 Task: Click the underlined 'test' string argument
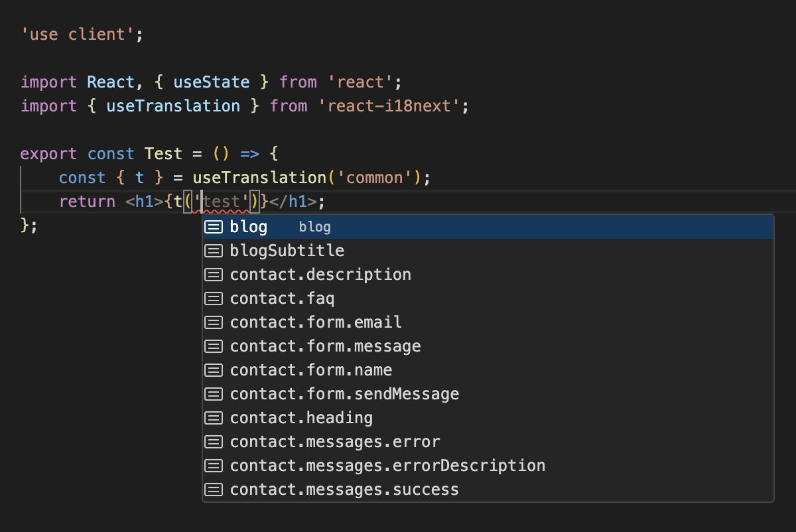(x=223, y=201)
